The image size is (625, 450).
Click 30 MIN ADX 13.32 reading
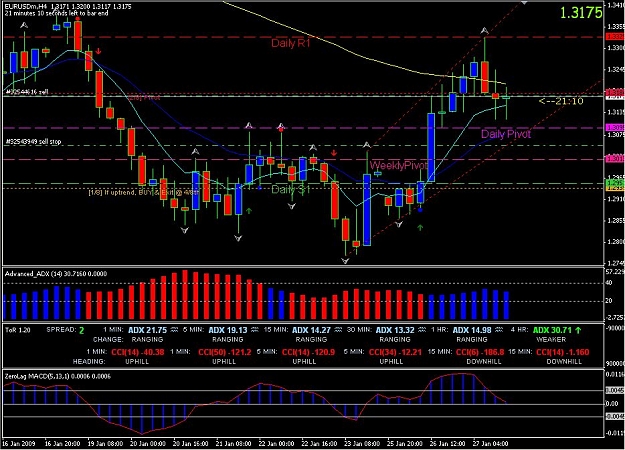tap(395, 330)
